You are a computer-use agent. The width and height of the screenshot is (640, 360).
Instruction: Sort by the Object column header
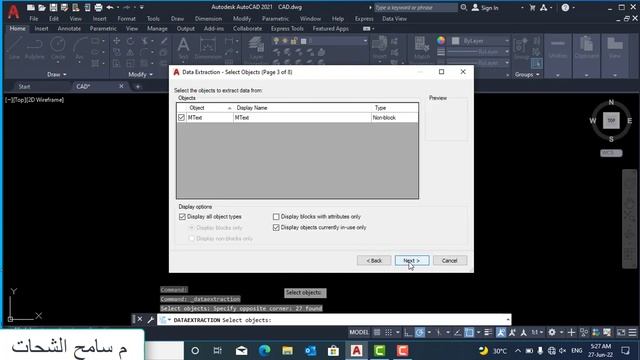[209, 108]
